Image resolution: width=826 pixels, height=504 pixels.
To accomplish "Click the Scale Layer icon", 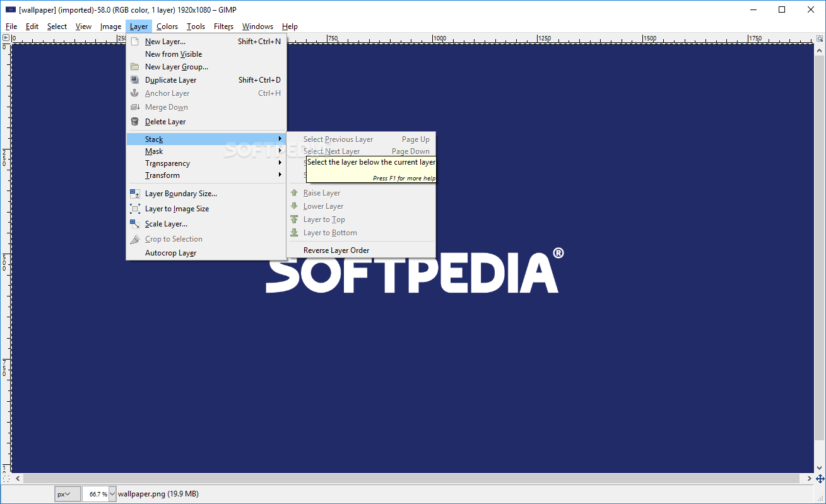I will [135, 224].
